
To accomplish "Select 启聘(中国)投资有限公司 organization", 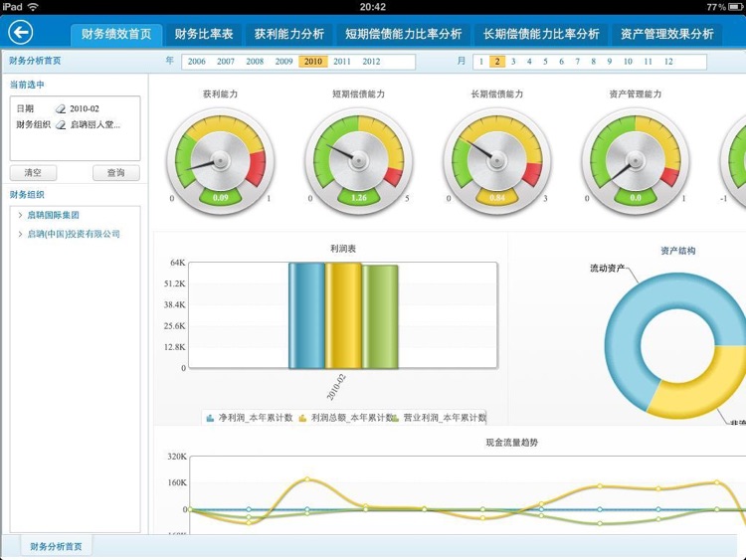I will coord(74,234).
